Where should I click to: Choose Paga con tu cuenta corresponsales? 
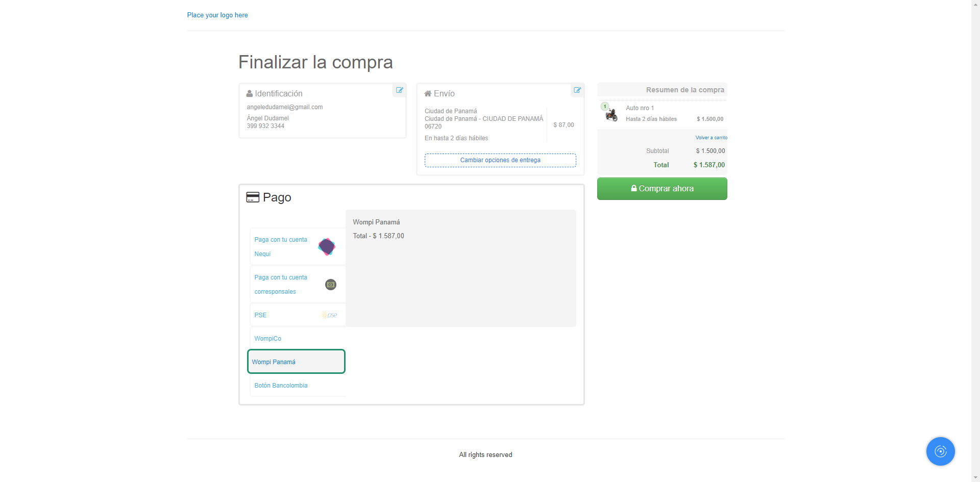(x=281, y=285)
